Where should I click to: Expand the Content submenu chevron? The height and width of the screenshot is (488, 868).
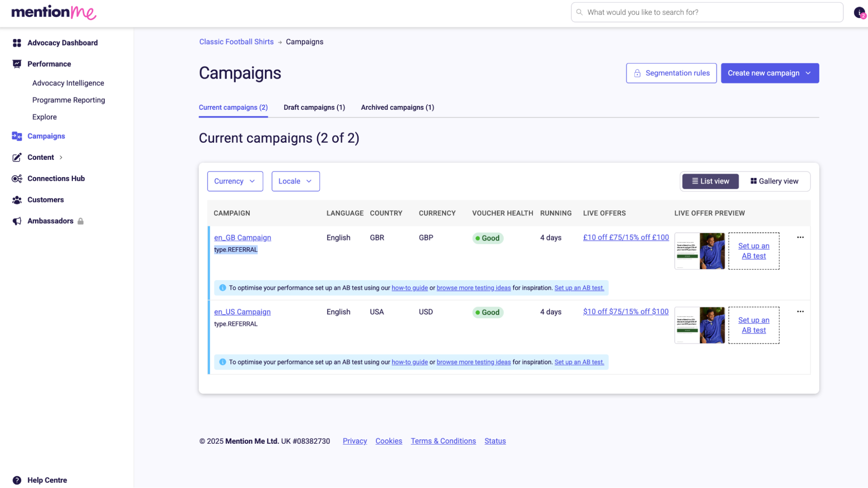tap(61, 157)
